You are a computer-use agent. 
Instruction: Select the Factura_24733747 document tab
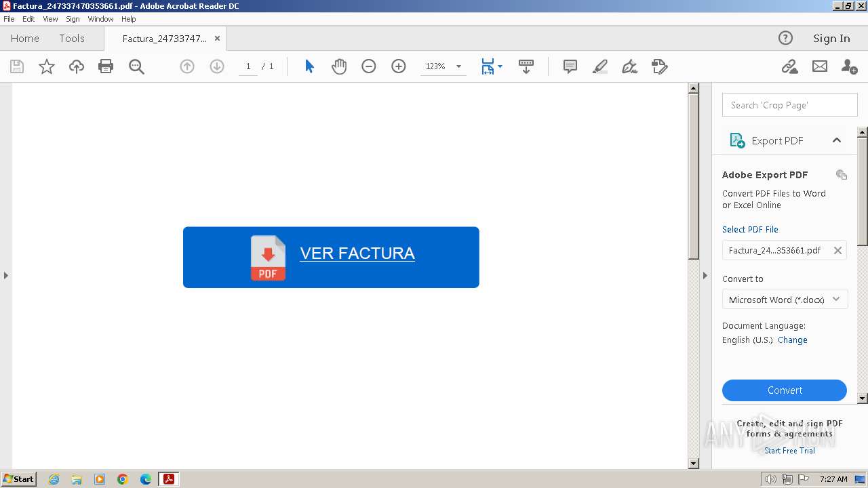tap(164, 39)
